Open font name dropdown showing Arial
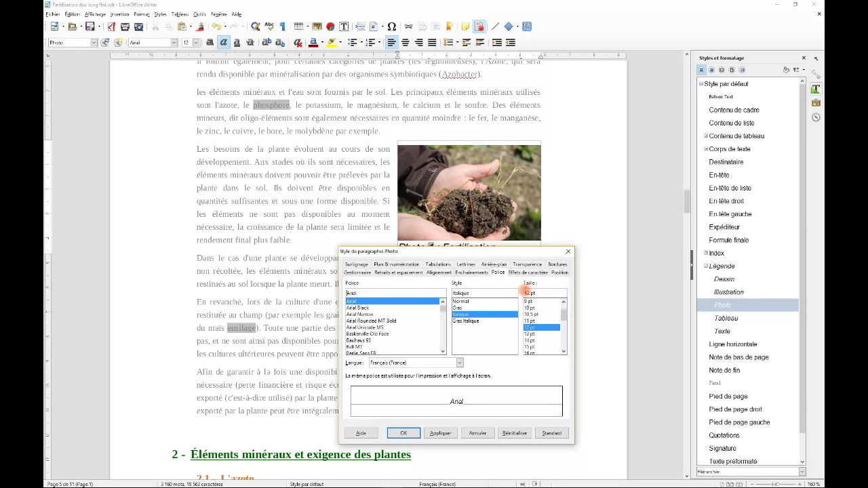 click(174, 43)
